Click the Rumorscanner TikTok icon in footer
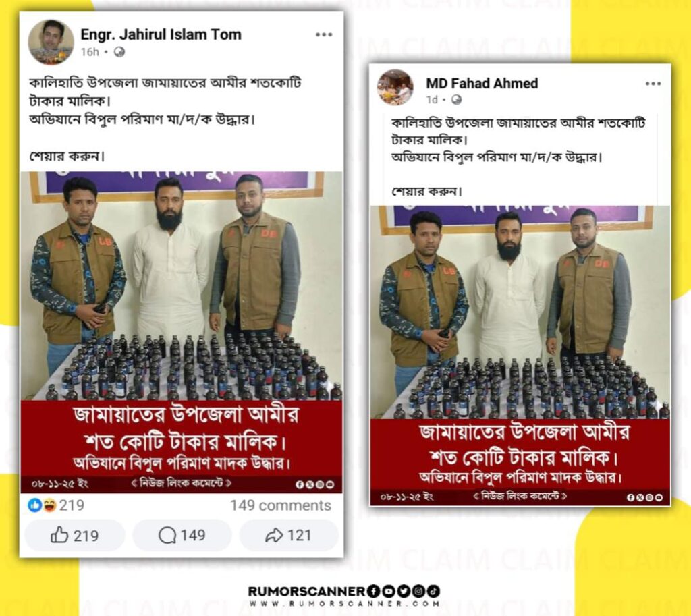The height and width of the screenshot is (616, 691). coord(433,591)
